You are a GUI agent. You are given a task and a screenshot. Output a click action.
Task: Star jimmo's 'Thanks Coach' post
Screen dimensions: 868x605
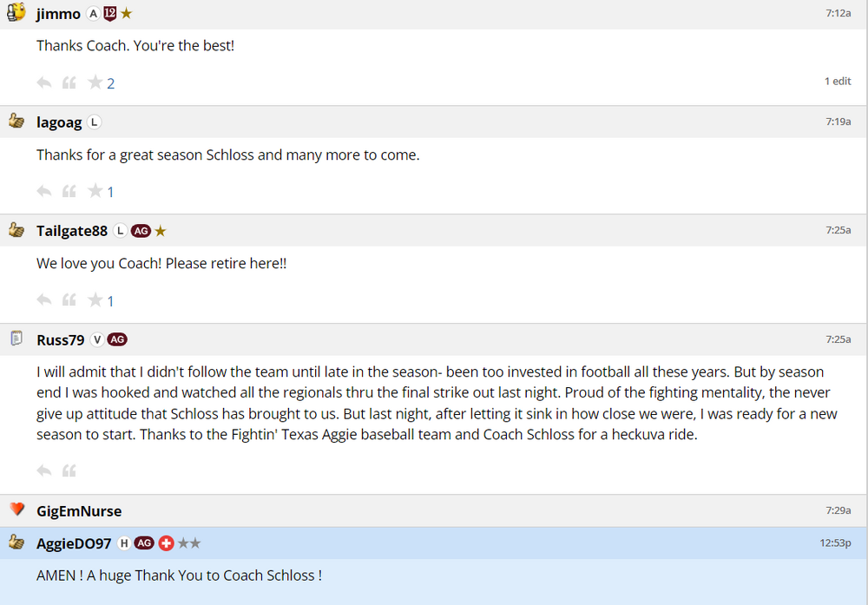pos(95,82)
